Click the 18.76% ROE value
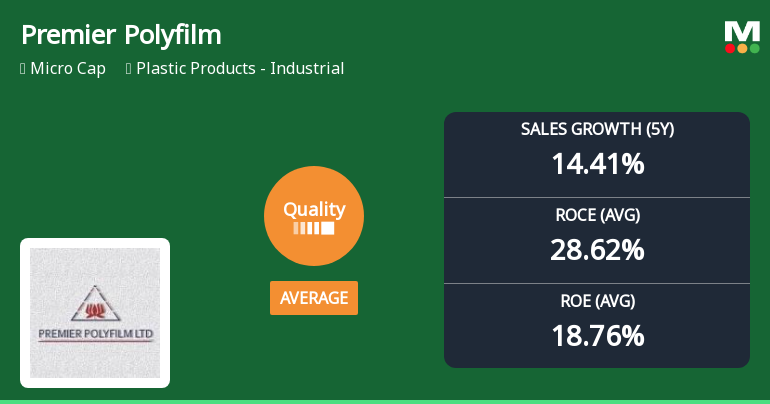 [x=598, y=336]
